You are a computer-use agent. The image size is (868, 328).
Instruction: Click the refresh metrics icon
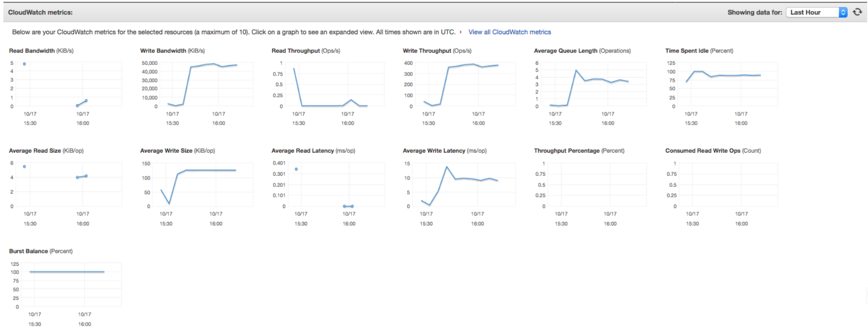point(857,12)
